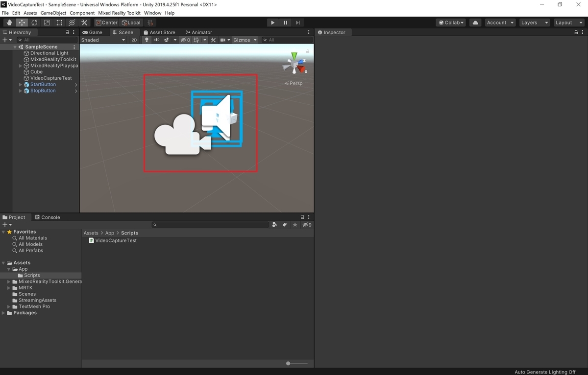Expand the MixedRealityPlayspace object

21,66
